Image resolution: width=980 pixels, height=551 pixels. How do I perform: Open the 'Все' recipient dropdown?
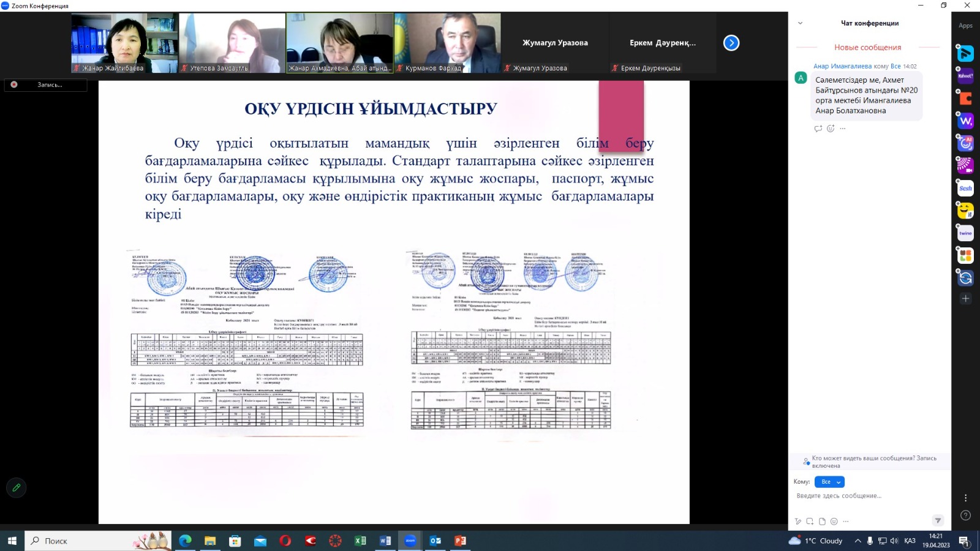click(x=830, y=482)
